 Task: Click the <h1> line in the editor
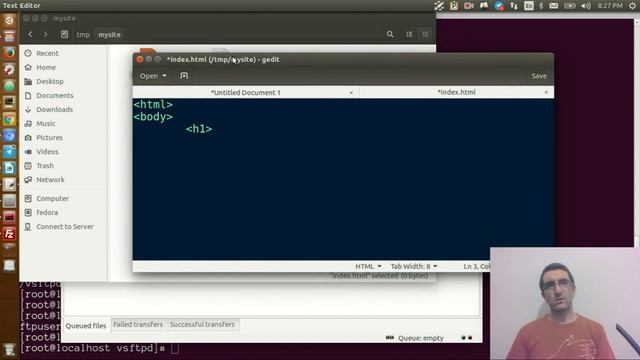pos(199,129)
